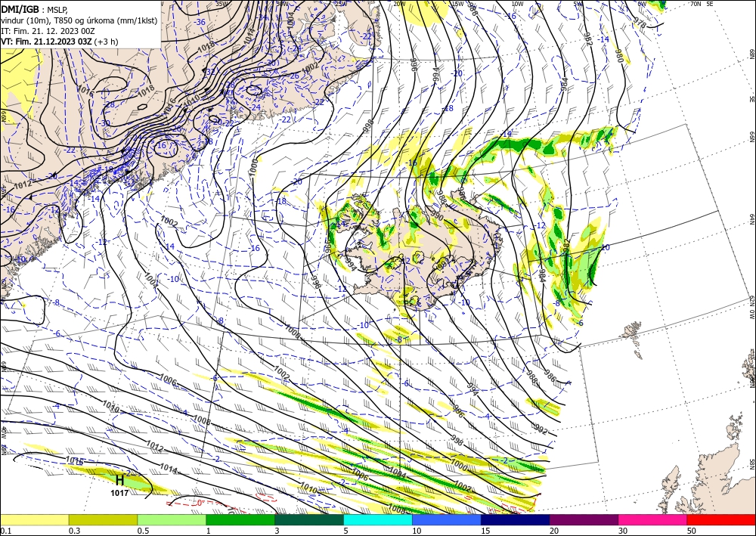Click the legend scale value 50
Screen dimensions: 756x536
[692, 531]
